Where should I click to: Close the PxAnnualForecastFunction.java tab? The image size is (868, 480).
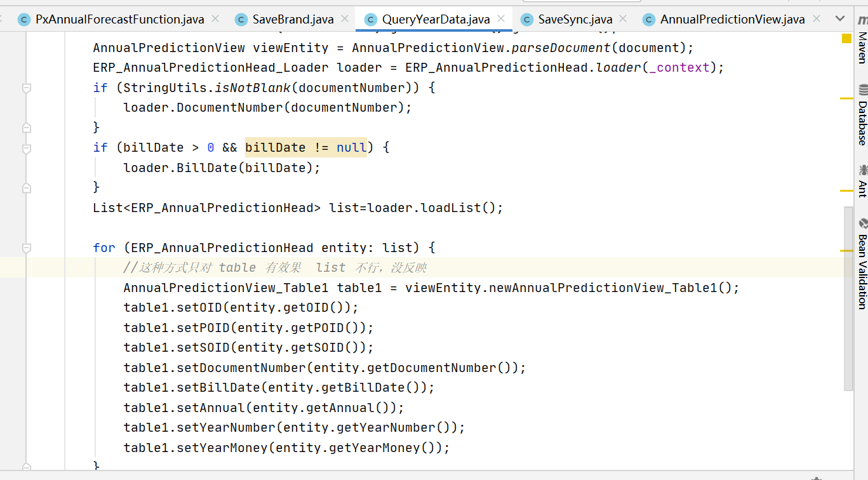215,19
